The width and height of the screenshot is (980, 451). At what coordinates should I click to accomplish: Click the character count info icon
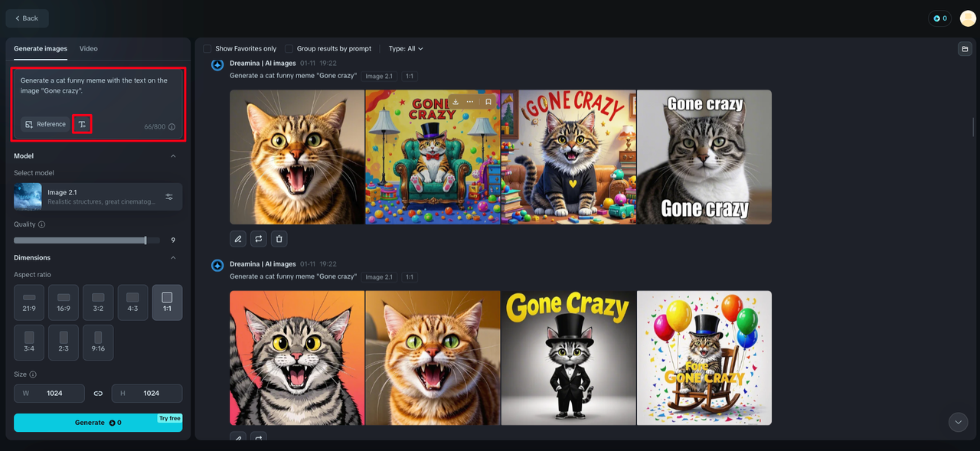[171, 127]
